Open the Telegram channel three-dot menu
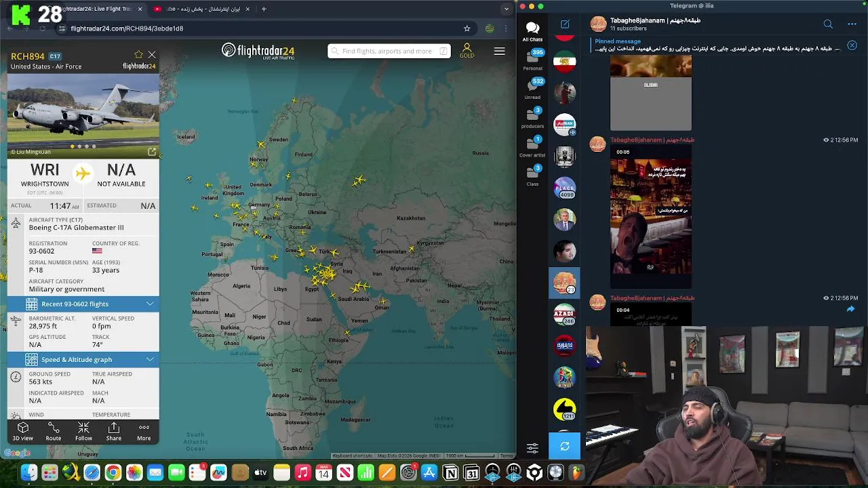The width and height of the screenshot is (868, 488). (852, 24)
